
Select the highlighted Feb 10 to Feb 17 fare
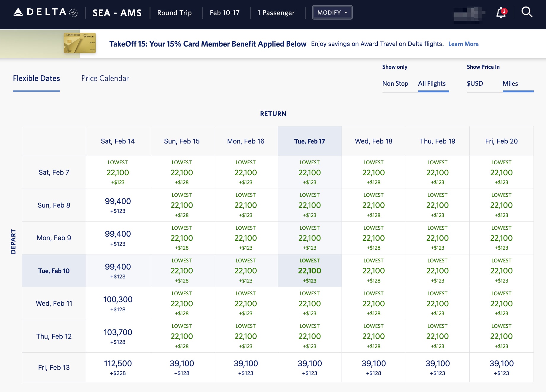point(309,270)
